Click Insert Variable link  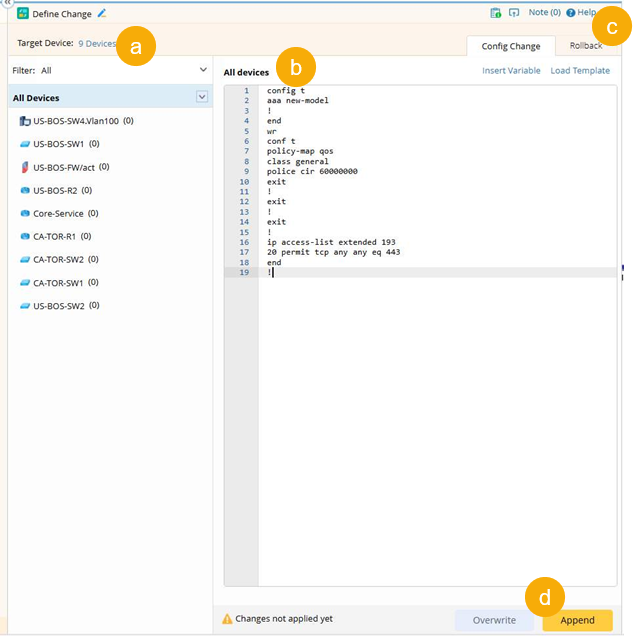coord(511,71)
